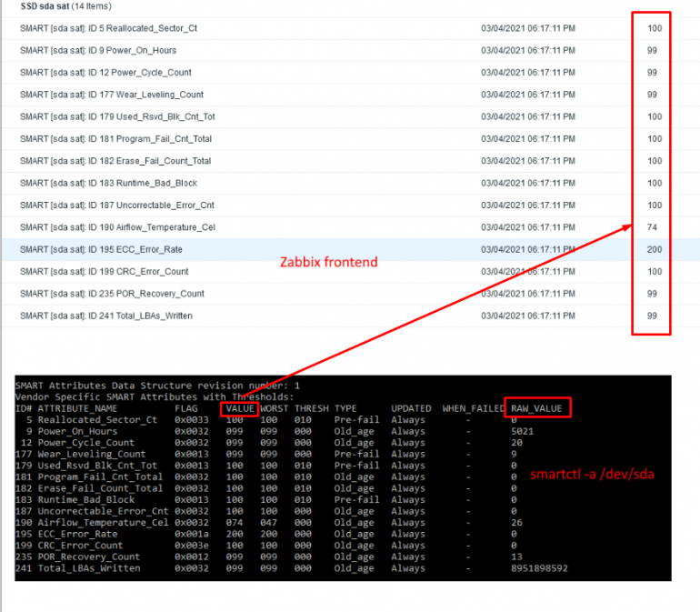Click the WORST value 047 in the terminal
The image size is (700, 612).
[269, 523]
